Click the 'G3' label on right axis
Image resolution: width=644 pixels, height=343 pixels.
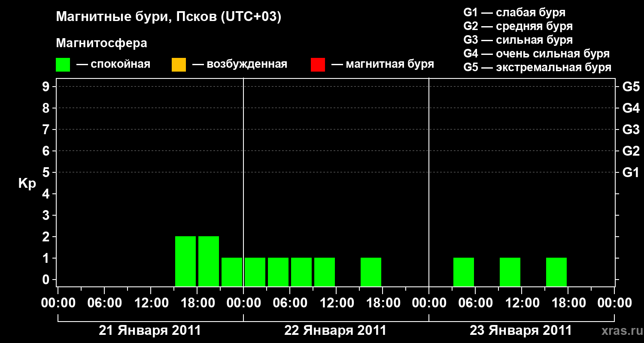(x=631, y=129)
